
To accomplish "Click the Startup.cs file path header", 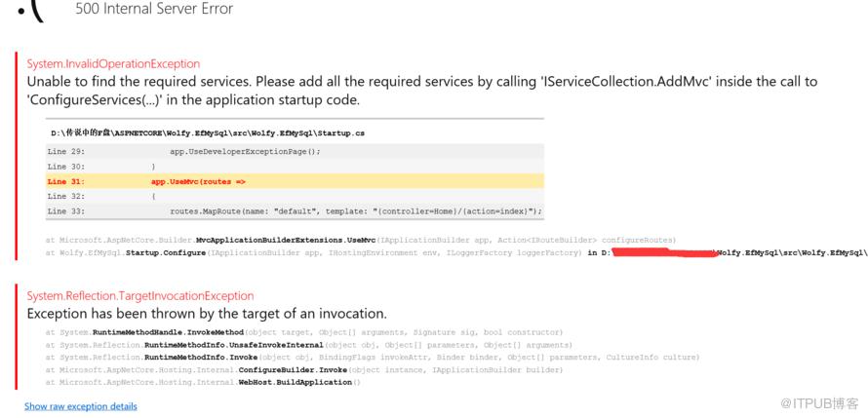I will tap(208, 133).
